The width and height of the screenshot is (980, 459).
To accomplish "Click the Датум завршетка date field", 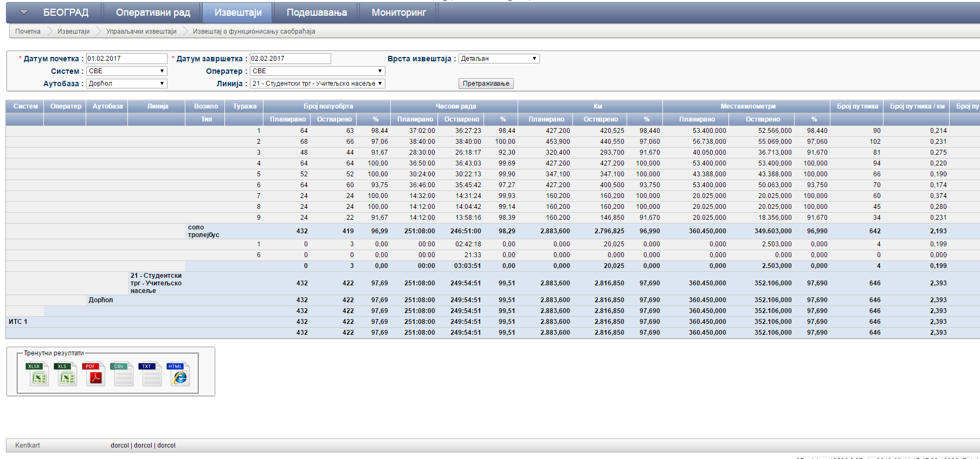I will 290,59.
